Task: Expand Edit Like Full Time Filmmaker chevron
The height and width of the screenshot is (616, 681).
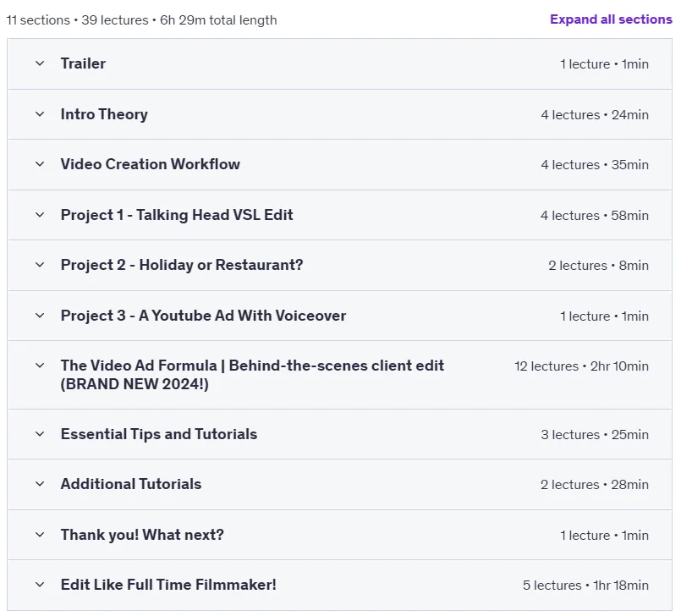Action: 40,585
